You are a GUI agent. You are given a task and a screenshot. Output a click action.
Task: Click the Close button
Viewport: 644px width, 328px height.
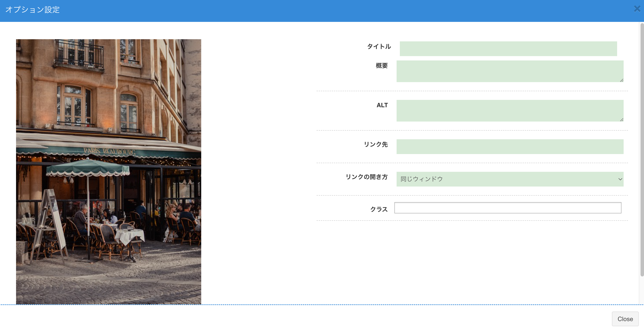coord(625,319)
